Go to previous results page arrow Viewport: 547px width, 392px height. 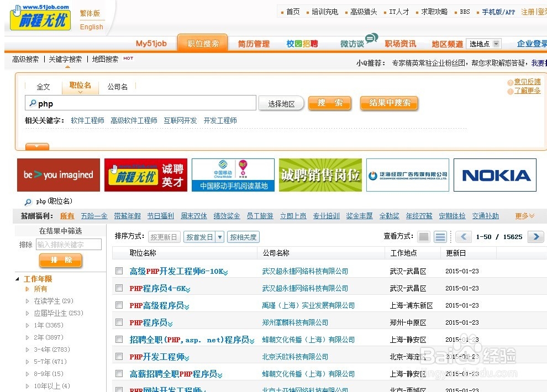(x=464, y=237)
